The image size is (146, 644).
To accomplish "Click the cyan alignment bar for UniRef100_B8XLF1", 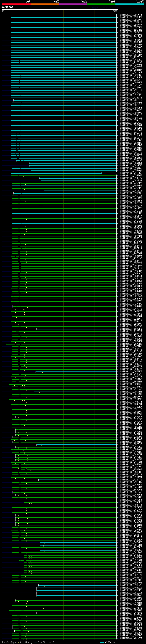I will coord(77,329).
